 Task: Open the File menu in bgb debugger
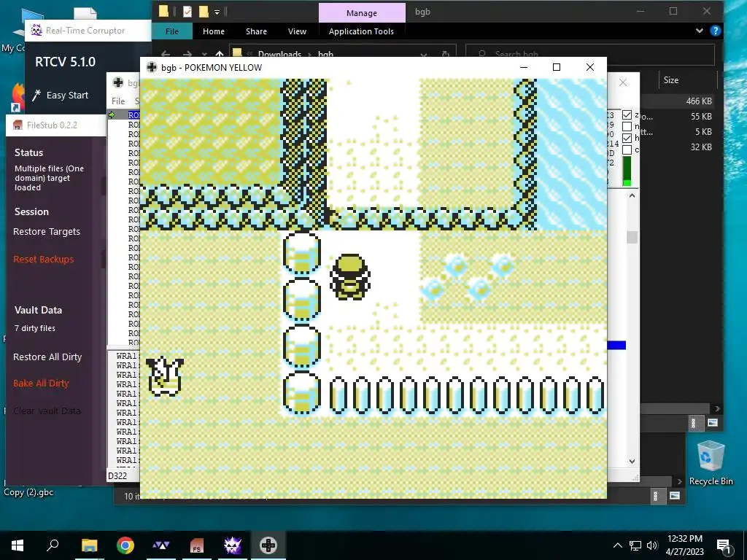[118, 101]
